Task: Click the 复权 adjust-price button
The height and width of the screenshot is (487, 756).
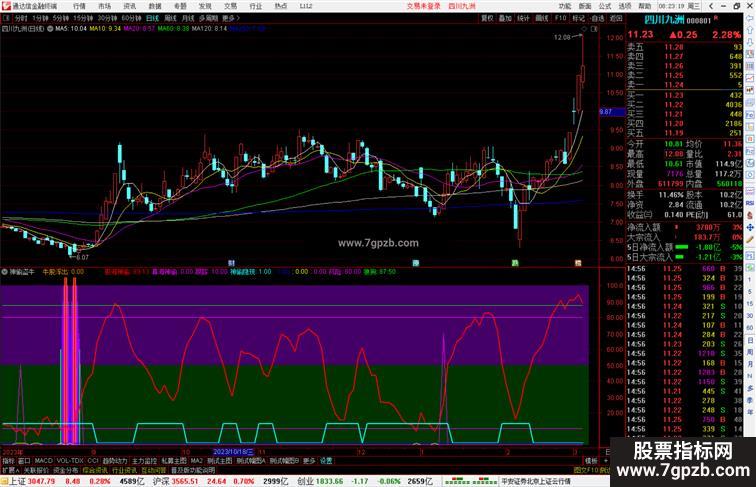Action: (x=487, y=18)
